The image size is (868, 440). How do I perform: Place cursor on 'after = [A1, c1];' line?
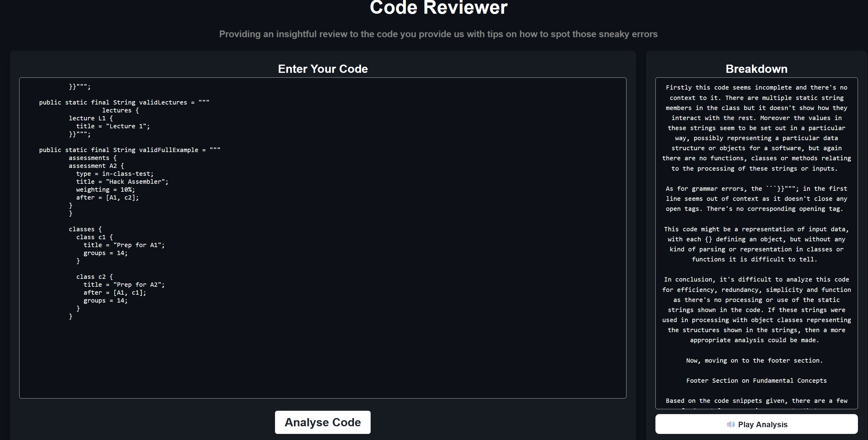tap(115, 293)
